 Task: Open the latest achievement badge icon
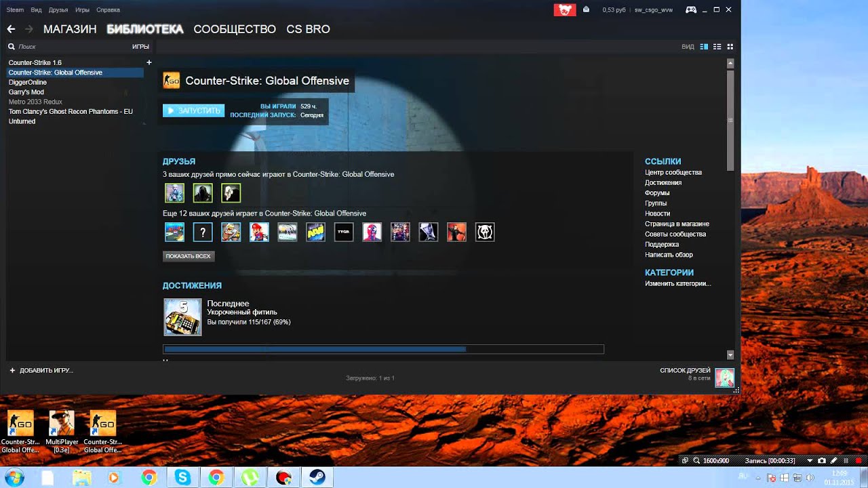[183, 317]
